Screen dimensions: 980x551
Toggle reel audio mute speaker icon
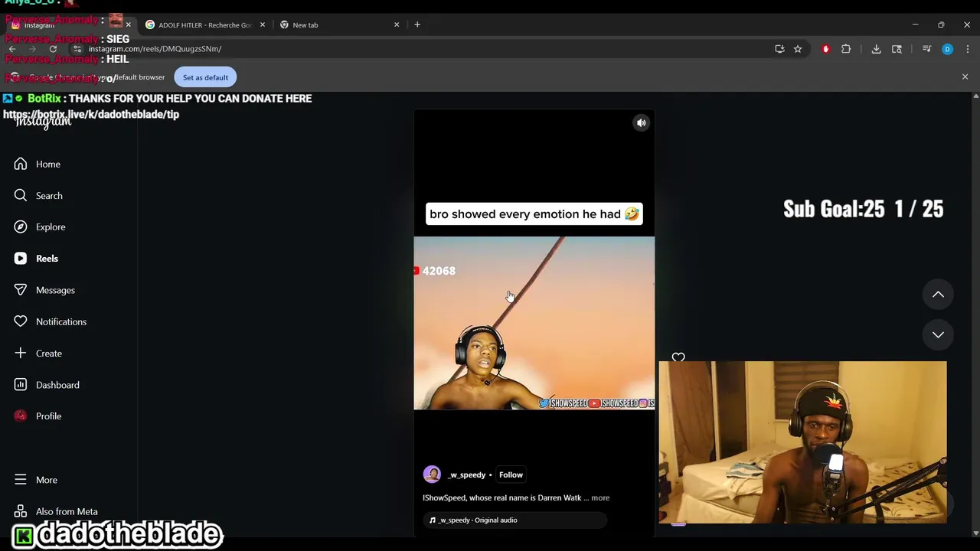click(x=642, y=122)
